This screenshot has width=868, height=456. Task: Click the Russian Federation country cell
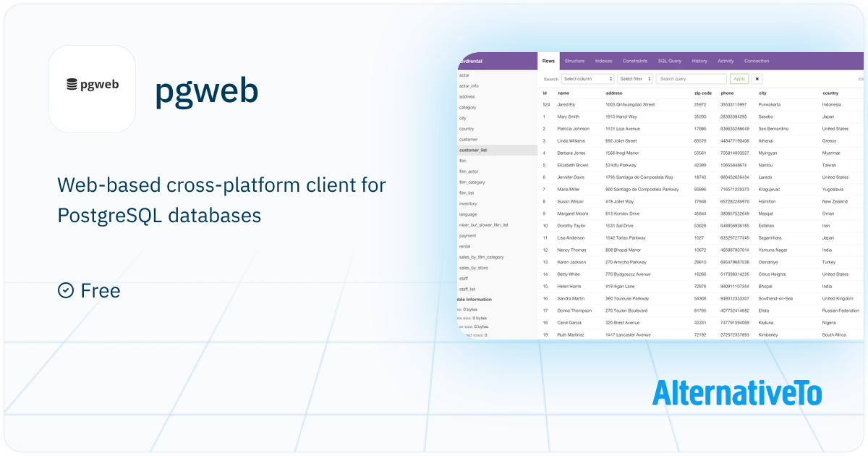click(841, 311)
